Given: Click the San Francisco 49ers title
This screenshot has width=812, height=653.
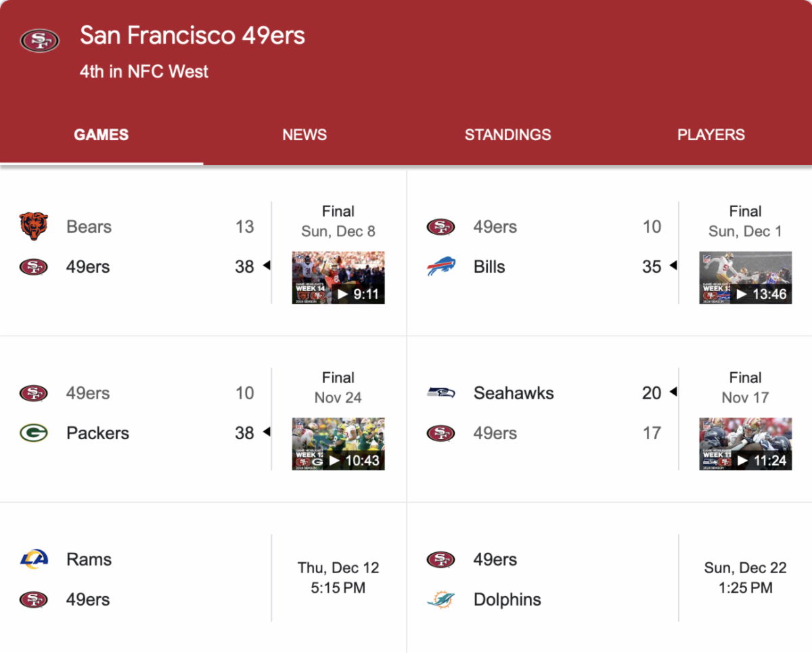Looking at the screenshot, I should click(x=192, y=36).
